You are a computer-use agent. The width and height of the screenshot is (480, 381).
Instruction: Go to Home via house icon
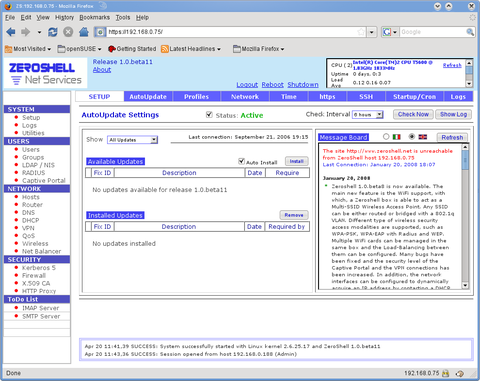pyautogui.click(x=84, y=32)
